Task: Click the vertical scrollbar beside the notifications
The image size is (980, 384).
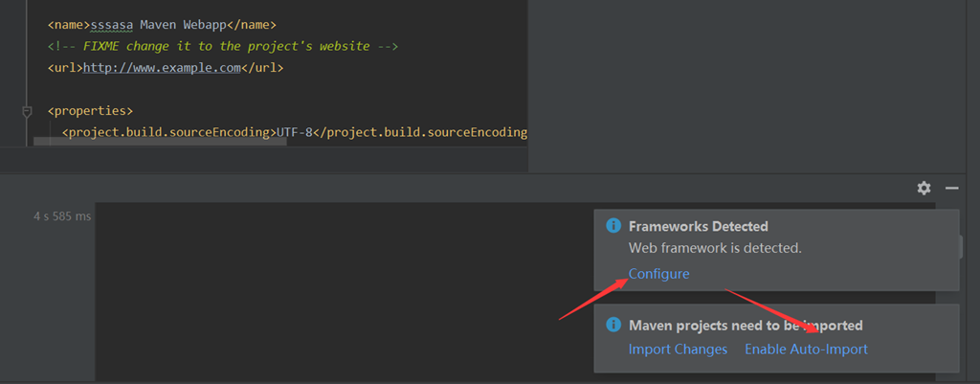Action: (961, 246)
